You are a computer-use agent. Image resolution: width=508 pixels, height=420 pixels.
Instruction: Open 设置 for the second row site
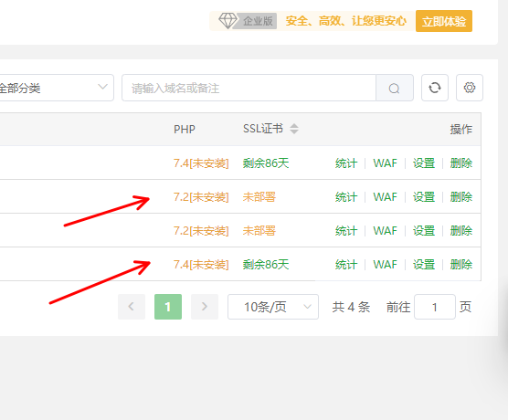(x=424, y=197)
